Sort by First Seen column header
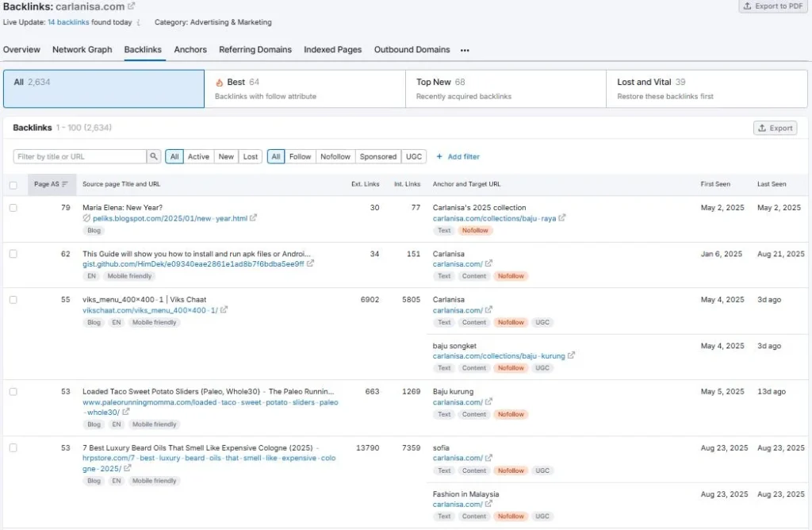The height and width of the screenshot is (530, 812). 715,184
